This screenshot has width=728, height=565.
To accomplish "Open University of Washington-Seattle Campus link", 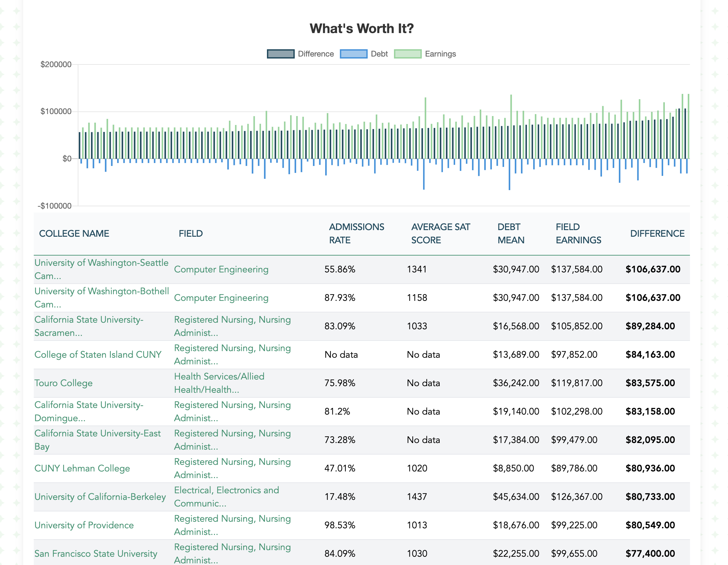I will (x=101, y=269).
